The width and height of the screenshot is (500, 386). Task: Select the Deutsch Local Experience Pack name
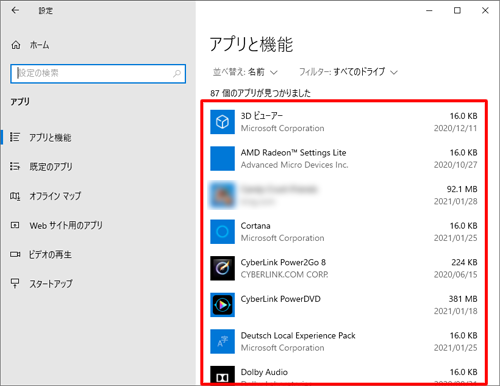coord(298,335)
